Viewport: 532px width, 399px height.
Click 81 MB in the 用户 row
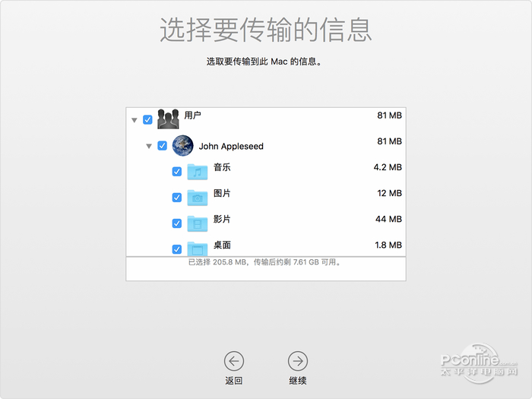tap(389, 116)
